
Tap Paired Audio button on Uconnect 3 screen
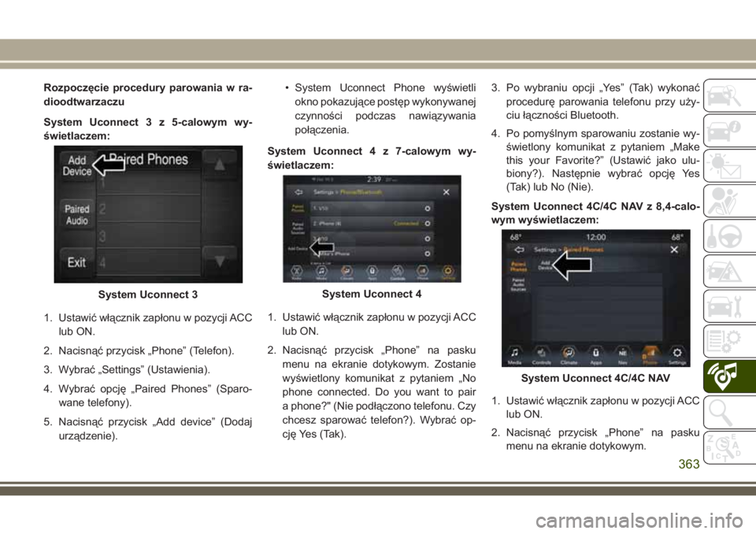coord(77,215)
